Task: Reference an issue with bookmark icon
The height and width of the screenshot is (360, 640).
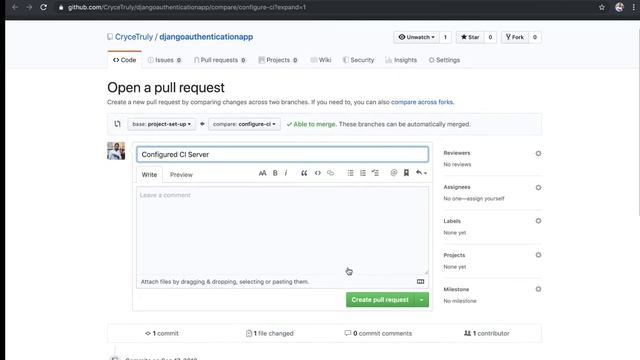Action: coord(407,173)
